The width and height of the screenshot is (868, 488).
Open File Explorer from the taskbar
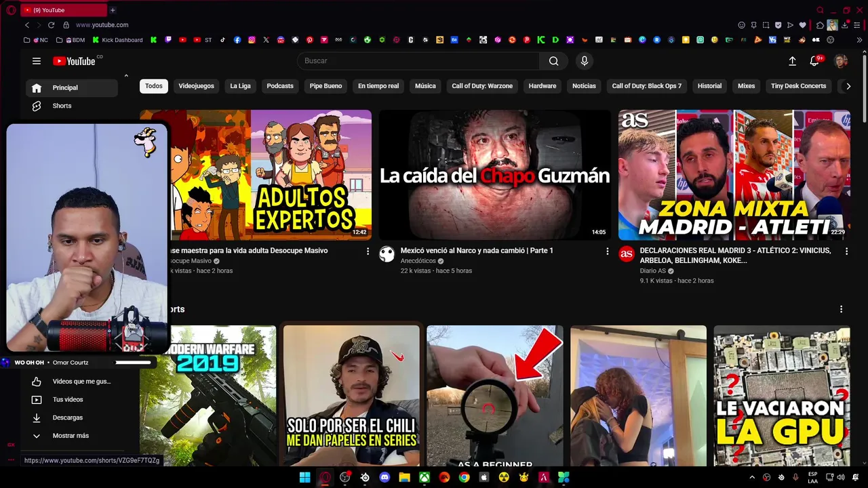pyautogui.click(x=404, y=477)
